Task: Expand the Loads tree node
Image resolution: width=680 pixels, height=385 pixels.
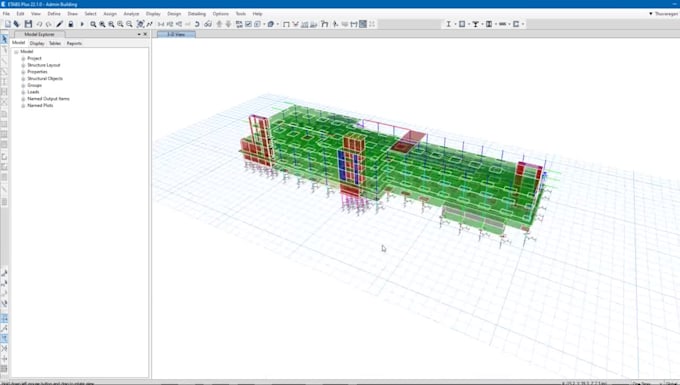Action: (23, 92)
